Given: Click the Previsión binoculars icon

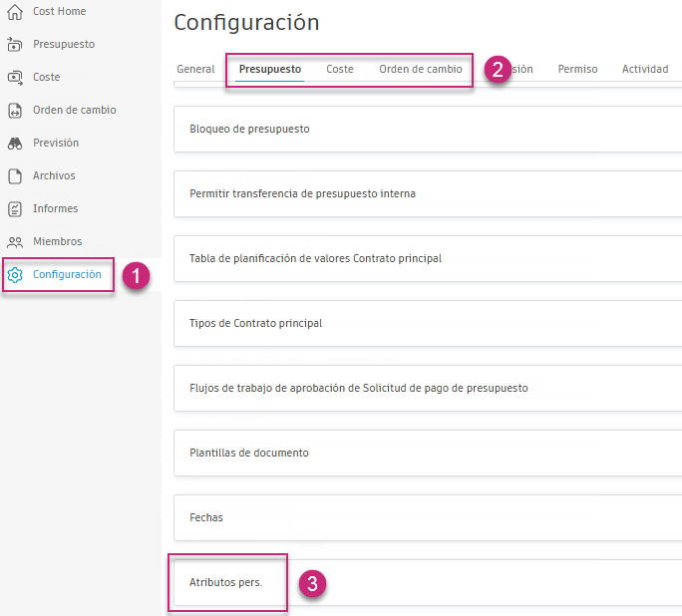Looking at the screenshot, I should [15, 143].
